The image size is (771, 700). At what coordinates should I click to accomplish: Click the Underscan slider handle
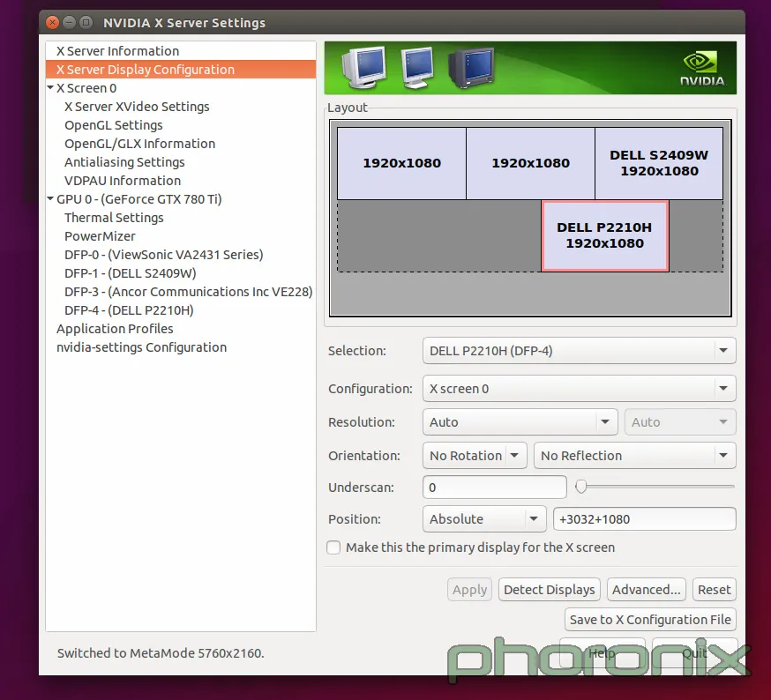coord(581,487)
